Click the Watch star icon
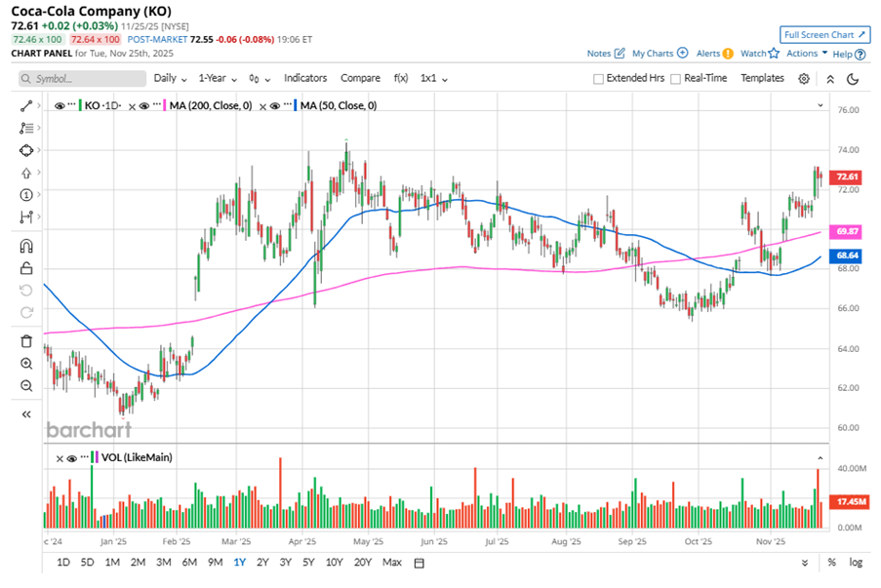Viewport: 881px width, 588px height. point(774,53)
